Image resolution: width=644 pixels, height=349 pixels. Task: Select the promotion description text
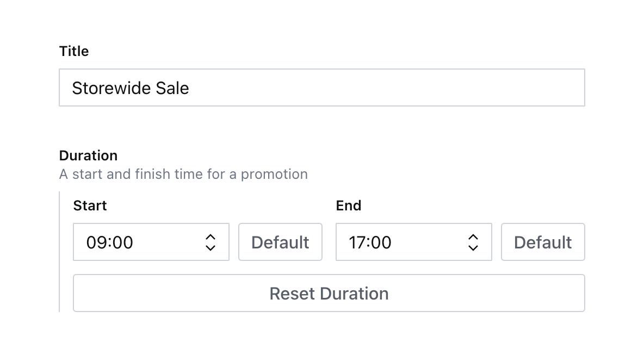coord(183,174)
